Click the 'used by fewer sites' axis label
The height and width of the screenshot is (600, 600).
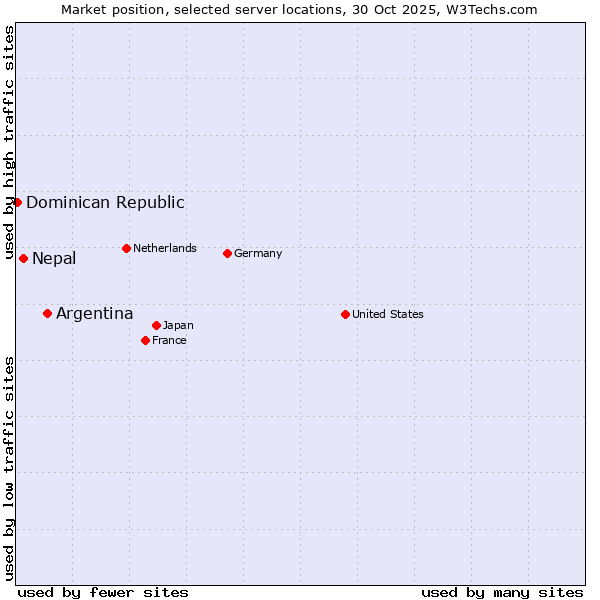click(x=103, y=592)
